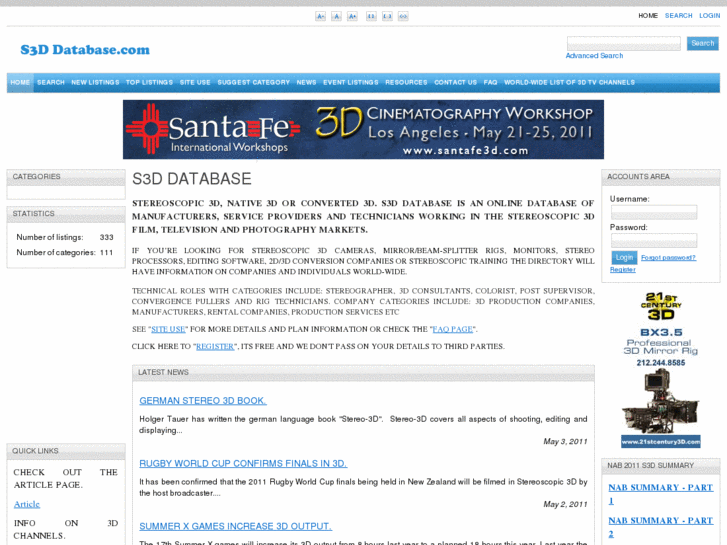Open Rugby World Cup Confirms Finals in 3D
The width and height of the screenshot is (727, 545).
(243, 463)
